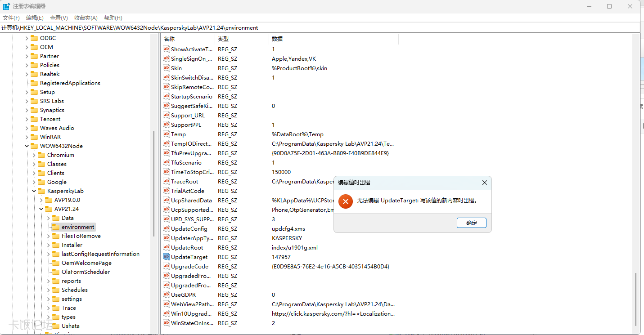This screenshot has width=644, height=335.
Task: Click the Temp string value icon
Action: pos(166,134)
